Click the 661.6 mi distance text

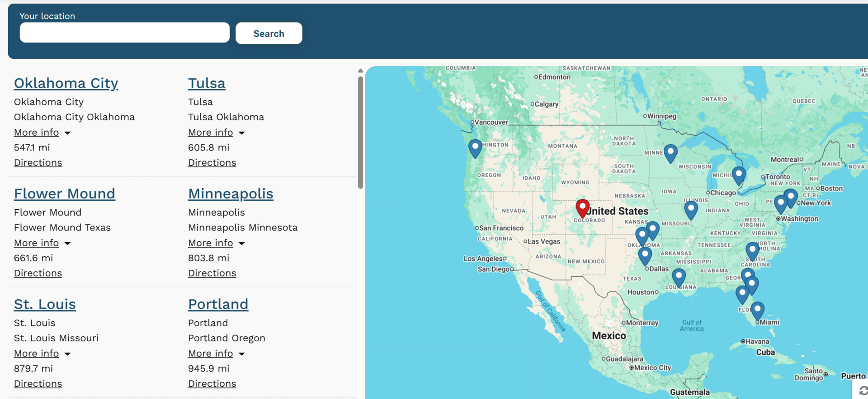tap(33, 258)
